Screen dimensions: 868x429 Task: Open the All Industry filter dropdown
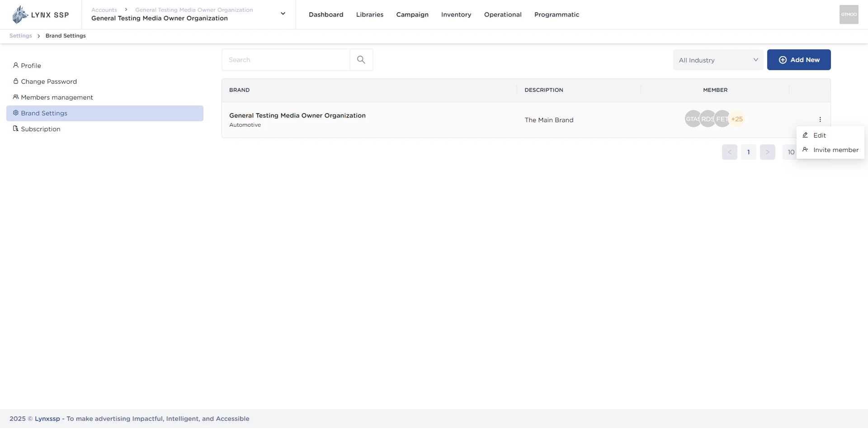[717, 59]
